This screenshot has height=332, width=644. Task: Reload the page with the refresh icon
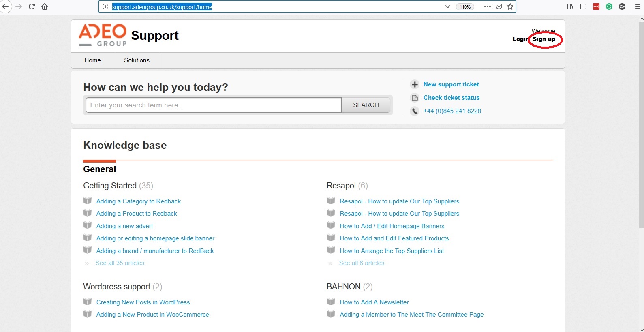tap(32, 6)
